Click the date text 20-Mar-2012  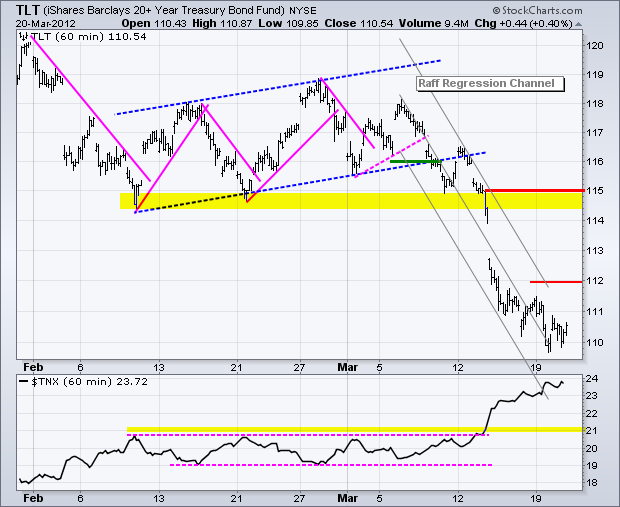point(45,24)
